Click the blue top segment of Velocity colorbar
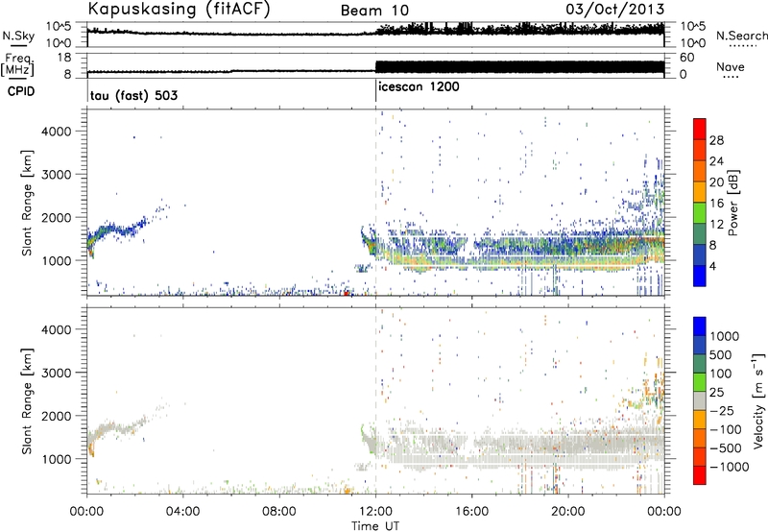 click(x=700, y=326)
